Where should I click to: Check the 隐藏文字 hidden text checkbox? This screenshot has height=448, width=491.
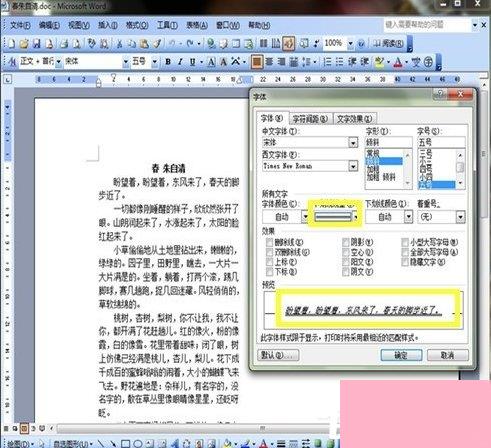[405, 262]
